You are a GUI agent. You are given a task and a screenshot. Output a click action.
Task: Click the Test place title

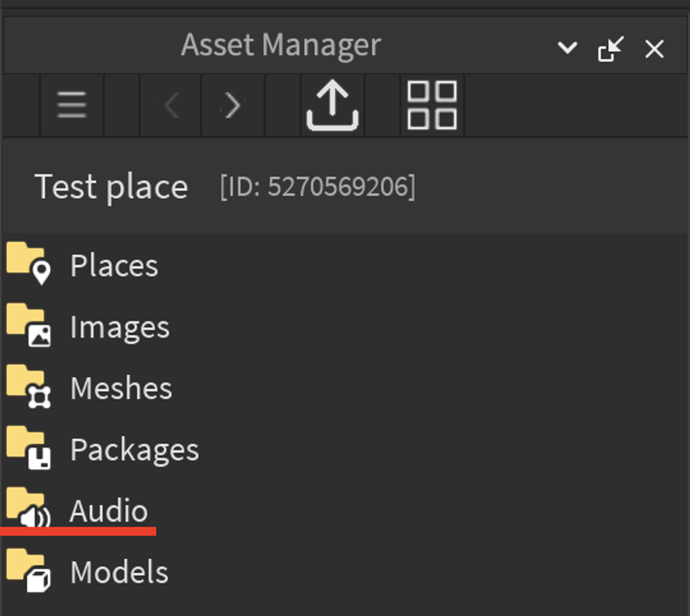pos(111,187)
